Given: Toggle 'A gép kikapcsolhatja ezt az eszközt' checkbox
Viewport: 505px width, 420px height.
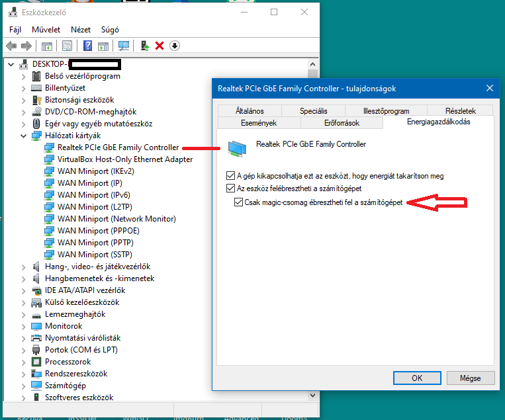Looking at the screenshot, I should point(230,176).
